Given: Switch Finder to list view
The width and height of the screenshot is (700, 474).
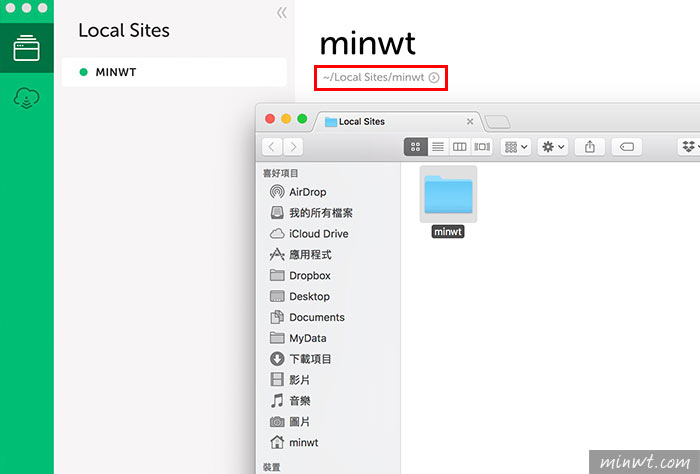Looking at the screenshot, I should coord(438,147).
